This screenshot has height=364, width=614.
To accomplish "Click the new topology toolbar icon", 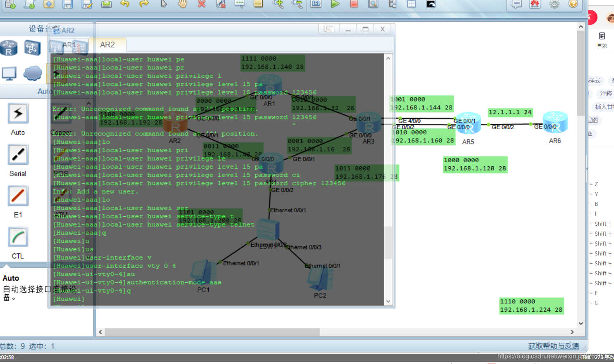I will click(x=10, y=4).
